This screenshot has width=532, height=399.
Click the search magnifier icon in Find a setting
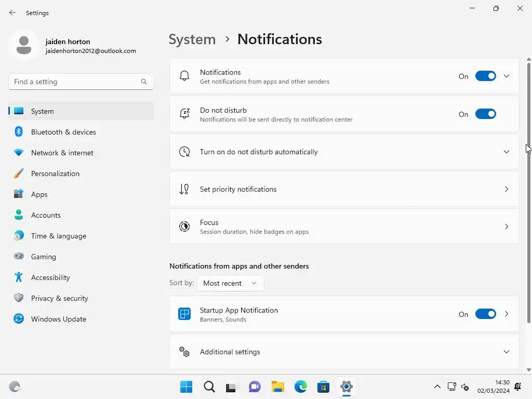(x=144, y=82)
